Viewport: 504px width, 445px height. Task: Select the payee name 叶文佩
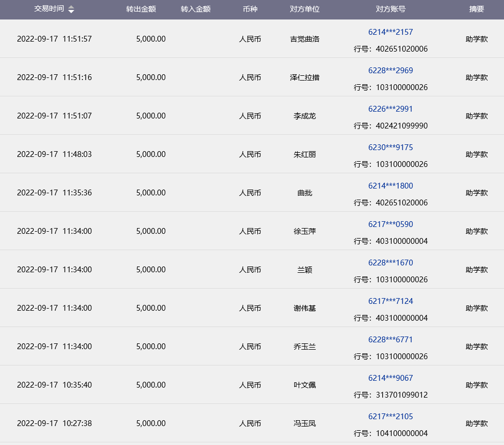[x=305, y=385]
